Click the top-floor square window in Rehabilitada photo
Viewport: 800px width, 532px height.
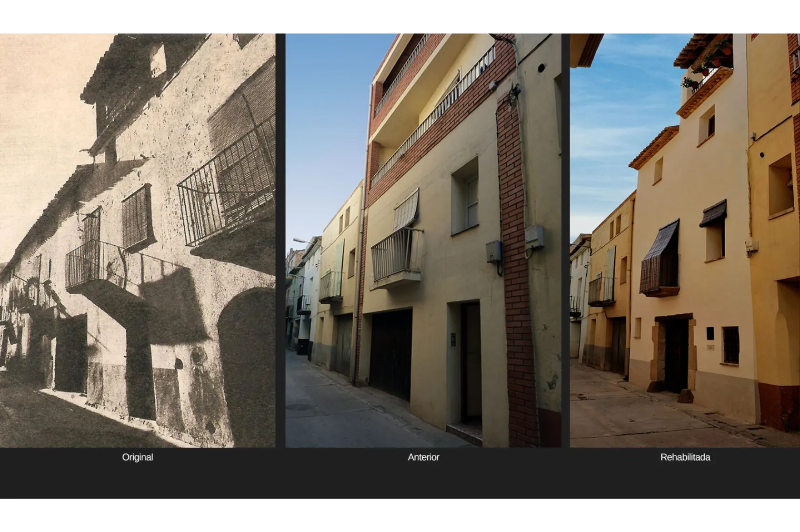[707, 126]
